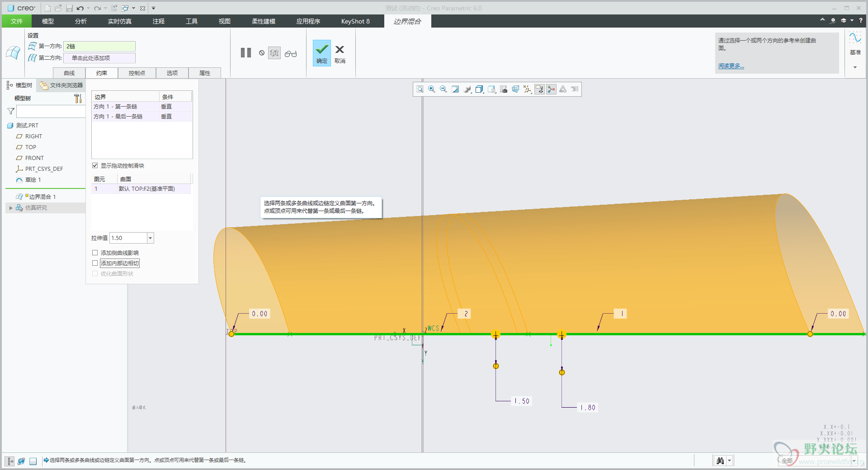Open the Redo history dropdown arrow
The height and width of the screenshot is (470, 868).
click(x=105, y=8)
